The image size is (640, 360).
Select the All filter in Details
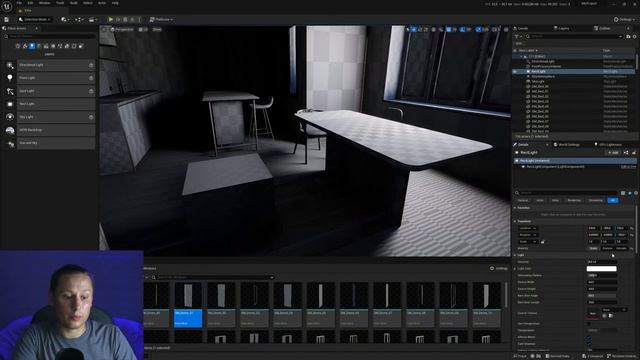tap(613, 200)
